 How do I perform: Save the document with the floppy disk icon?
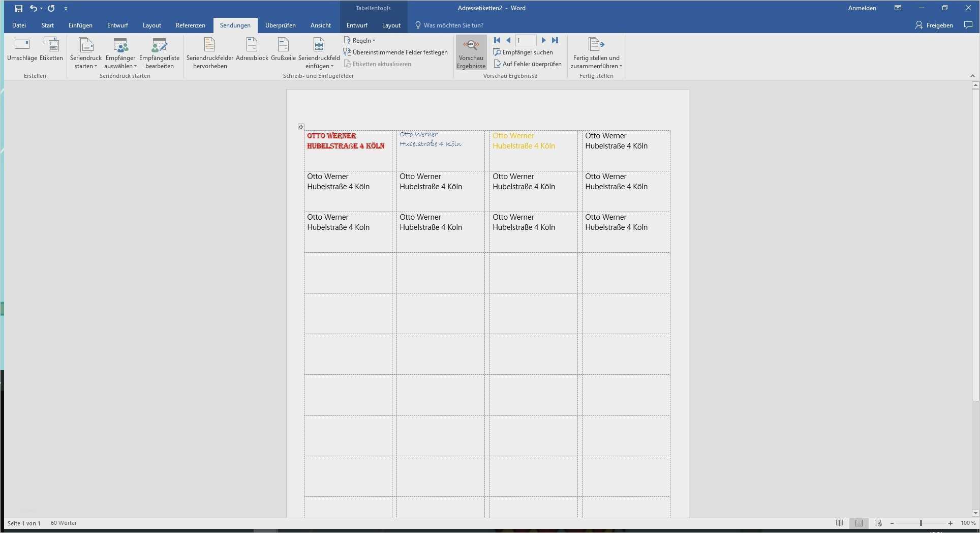(19, 8)
